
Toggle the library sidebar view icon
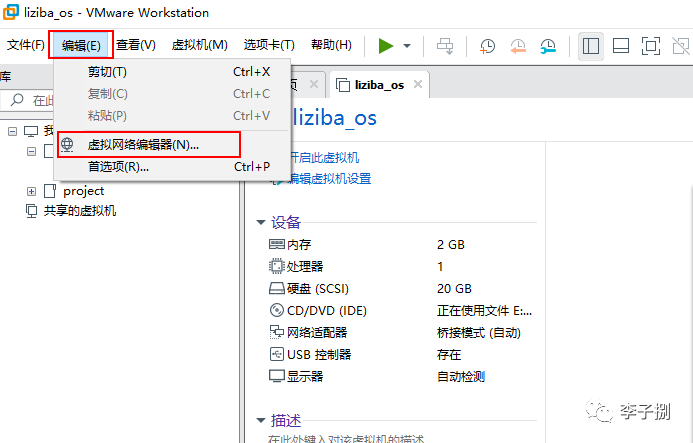[591, 46]
